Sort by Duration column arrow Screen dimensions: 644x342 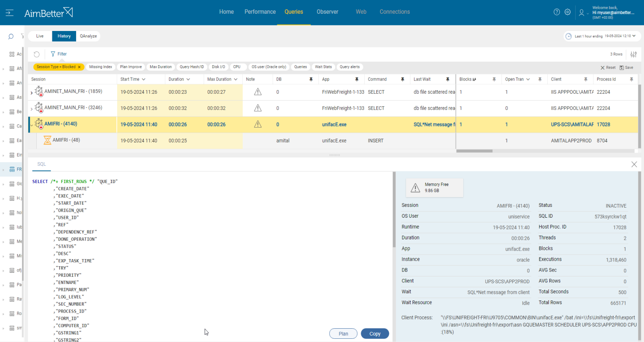(188, 79)
